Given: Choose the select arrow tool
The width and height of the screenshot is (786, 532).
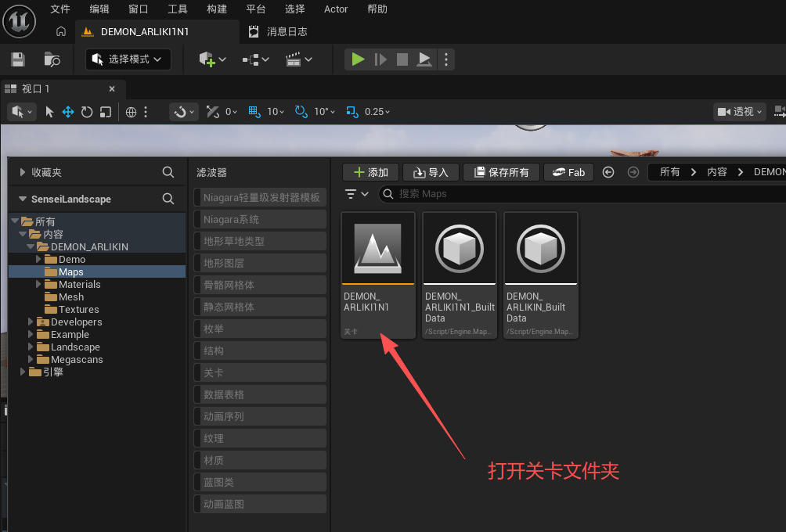Looking at the screenshot, I should click(49, 112).
